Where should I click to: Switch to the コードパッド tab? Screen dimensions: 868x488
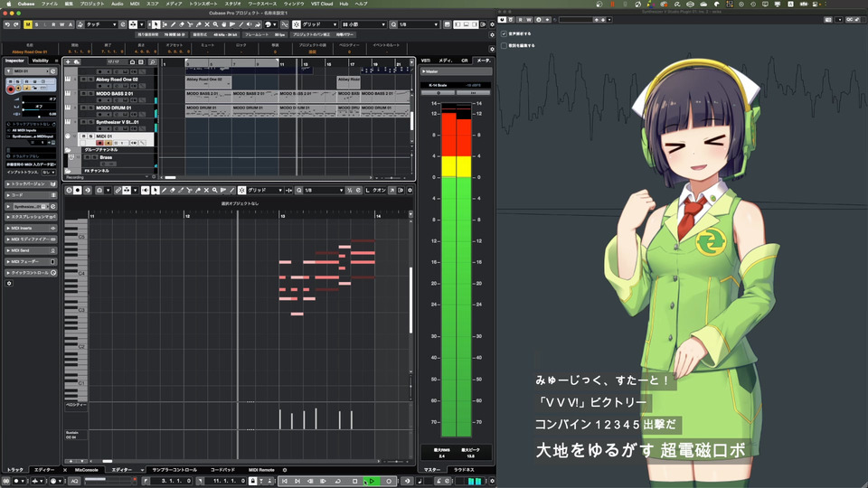point(222,470)
